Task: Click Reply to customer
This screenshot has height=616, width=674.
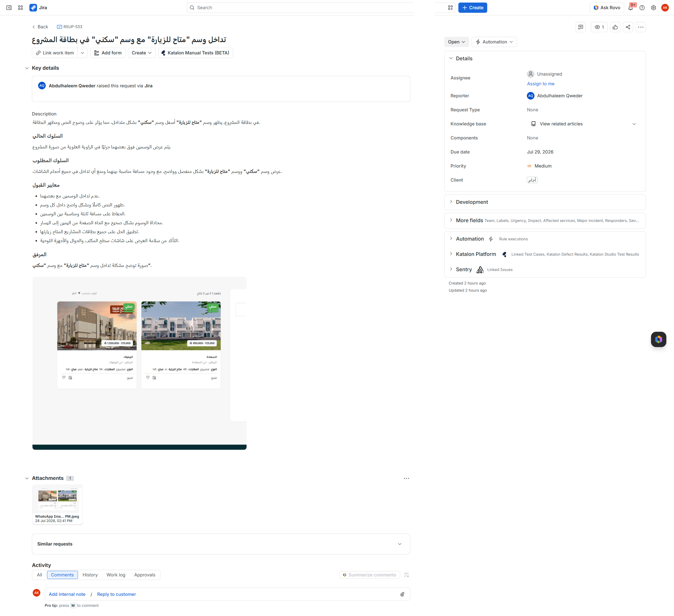Action: [x=116, y=594]
